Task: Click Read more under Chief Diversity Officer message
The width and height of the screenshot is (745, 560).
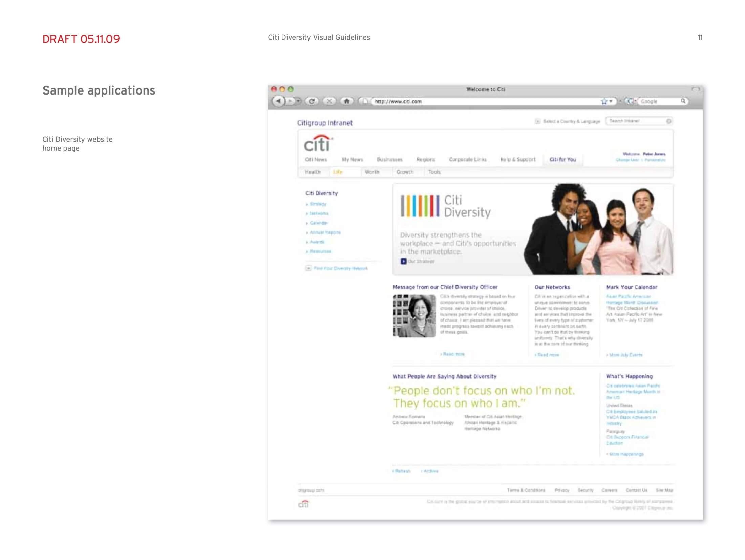Action: (x=452, y=354)
